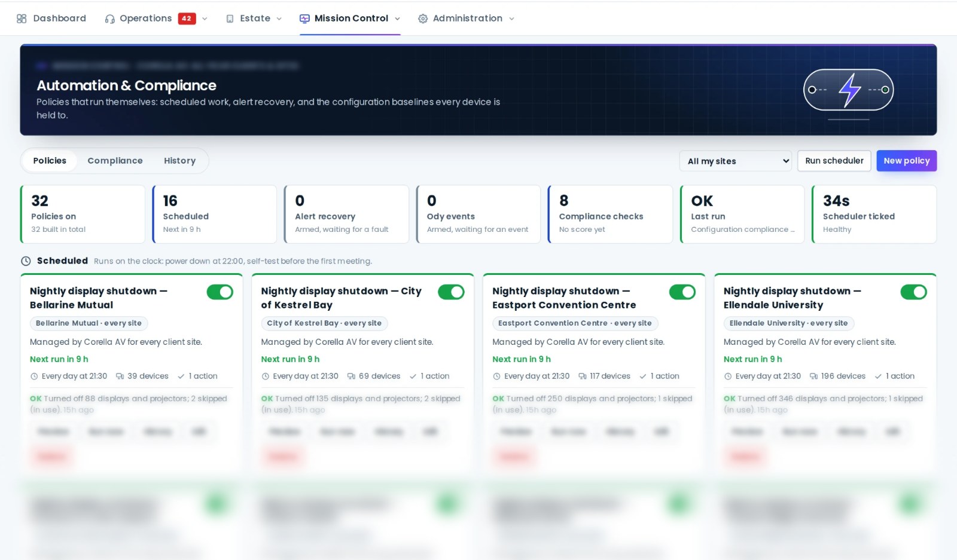This screenshot has width=957, height=560.
Task: Click the Administration gear icon
Action: pos(423,19)
